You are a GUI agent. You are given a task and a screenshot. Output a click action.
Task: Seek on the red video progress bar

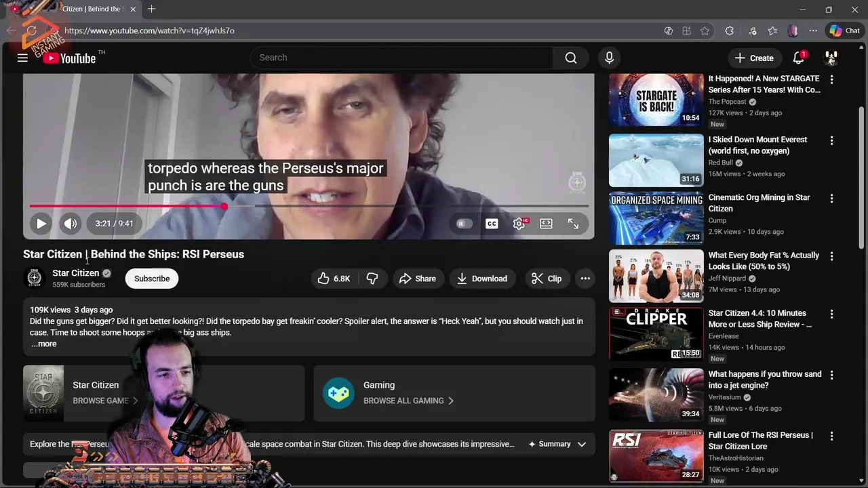tap(309, 206)
